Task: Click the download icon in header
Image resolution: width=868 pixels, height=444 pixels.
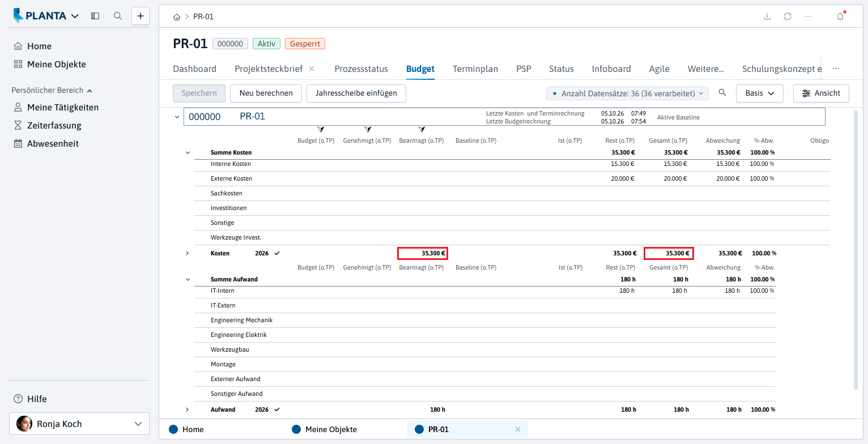Action: point(767,16)
